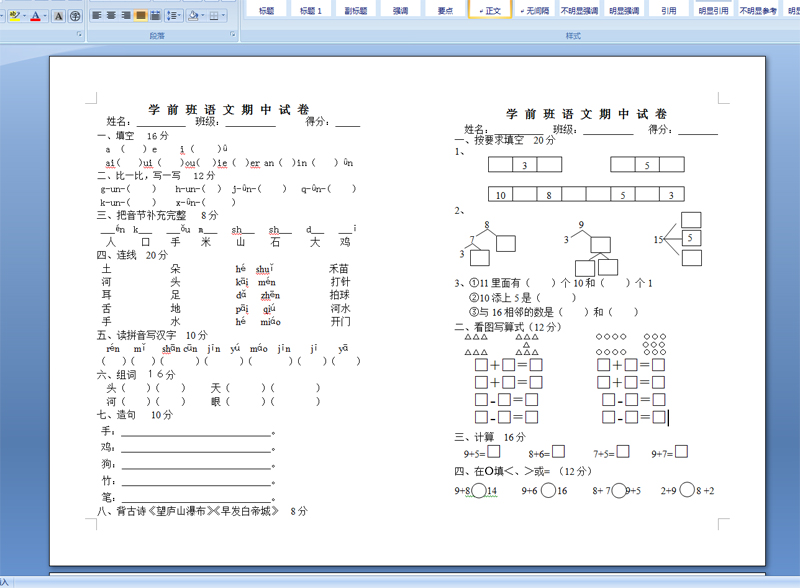Screen dimensions: 800x588
Task: Open the font dialog launcher
Action: coord(79,34)
